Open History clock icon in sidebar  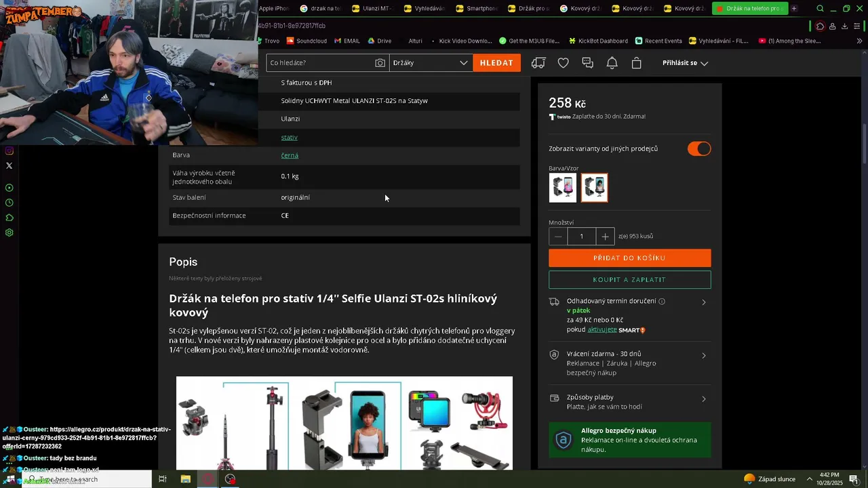click(x=9, y=203)
